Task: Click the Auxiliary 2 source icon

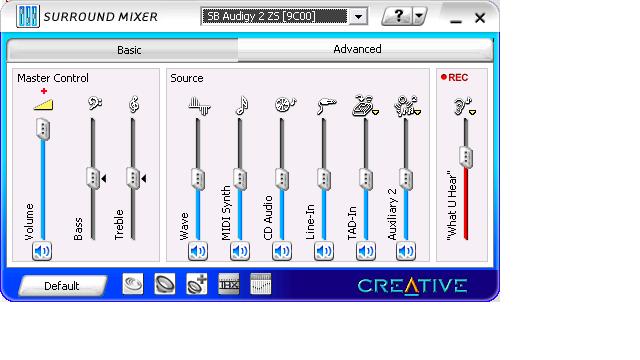Action: pyautogui.click(x=405, y=106)
